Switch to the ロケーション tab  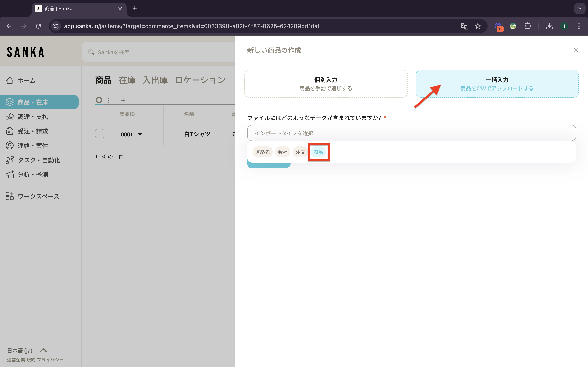[x=200, y=80]
